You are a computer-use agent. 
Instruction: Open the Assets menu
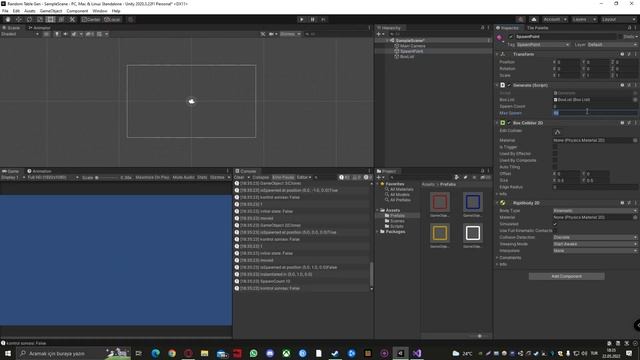(30, 11)
